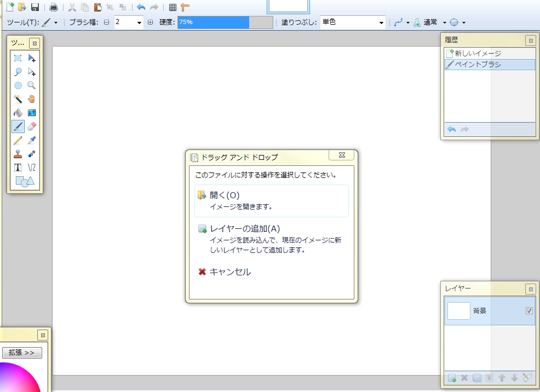Click undo arrow in 履歴 panel
Screen dimensions: 540x392
pos(451,129)
